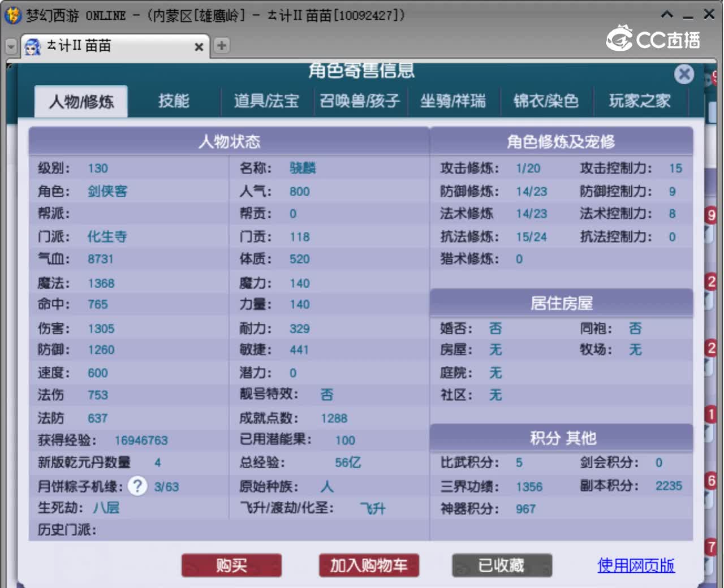Click the 获得经验 value 16946763
This screenshot has height=588, width=724.
point(141,440)
